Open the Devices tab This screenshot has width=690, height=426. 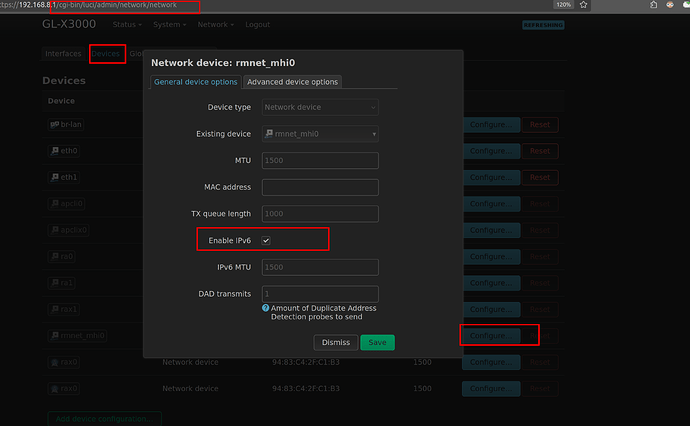[x=106, y=54]
